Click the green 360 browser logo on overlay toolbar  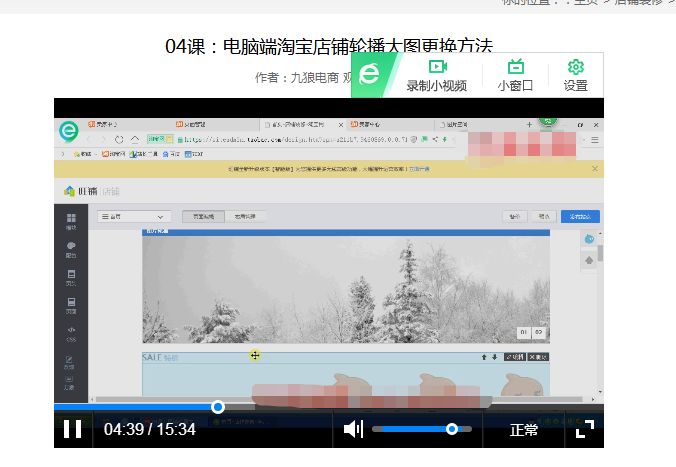[369, 74]
